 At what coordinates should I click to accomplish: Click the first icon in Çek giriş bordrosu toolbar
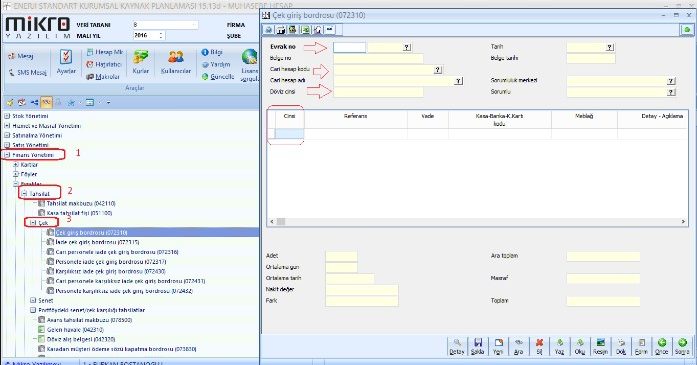(268, 30)
